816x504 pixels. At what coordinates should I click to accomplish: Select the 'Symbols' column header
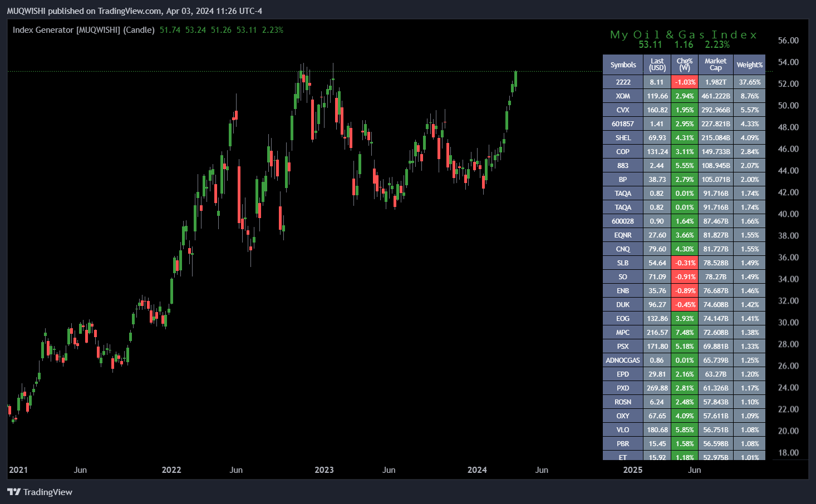623,65
